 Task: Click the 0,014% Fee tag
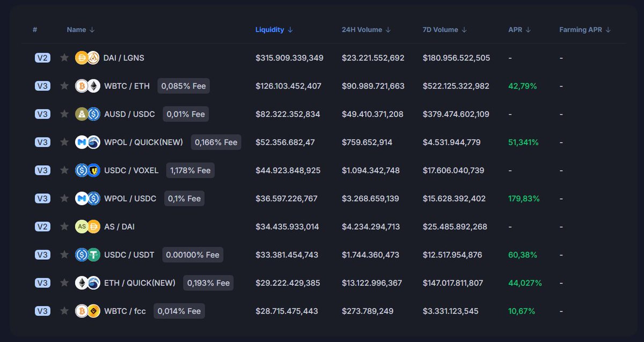coord(179,311)
